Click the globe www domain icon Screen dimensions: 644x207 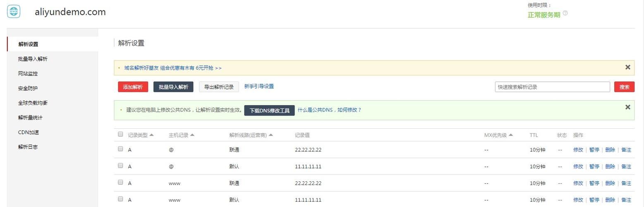pyautogui.click(x=14, y=12)
